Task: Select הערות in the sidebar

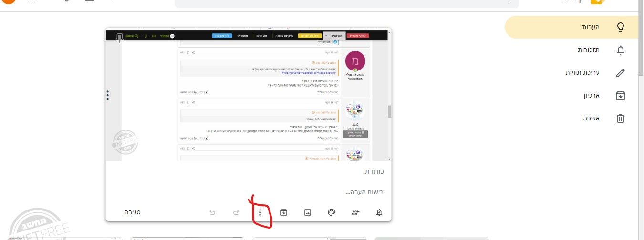Action: [x=571, y=27]
